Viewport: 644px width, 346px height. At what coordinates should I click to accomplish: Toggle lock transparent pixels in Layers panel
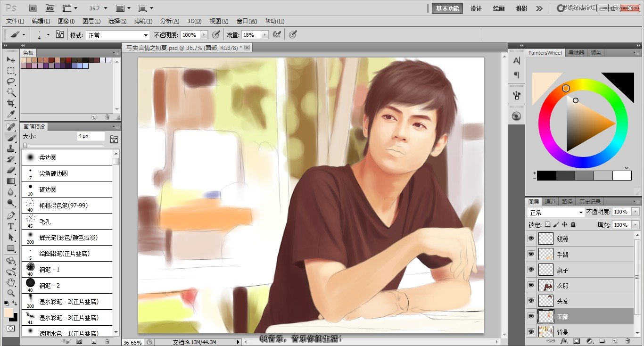(548, 225)
